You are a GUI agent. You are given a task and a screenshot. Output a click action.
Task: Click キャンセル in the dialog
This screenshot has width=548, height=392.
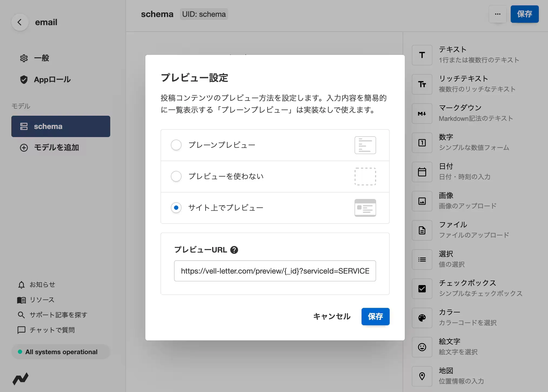point(332,317)
